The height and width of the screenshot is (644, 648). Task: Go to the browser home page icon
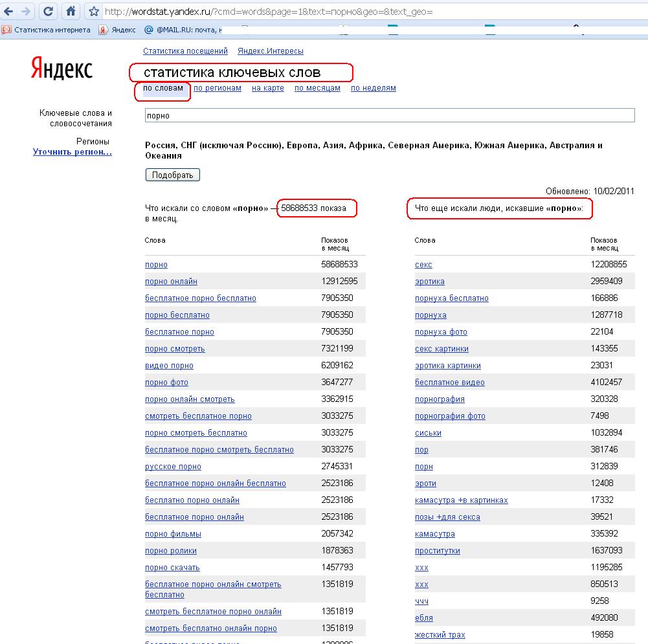[x=71, y=11]
